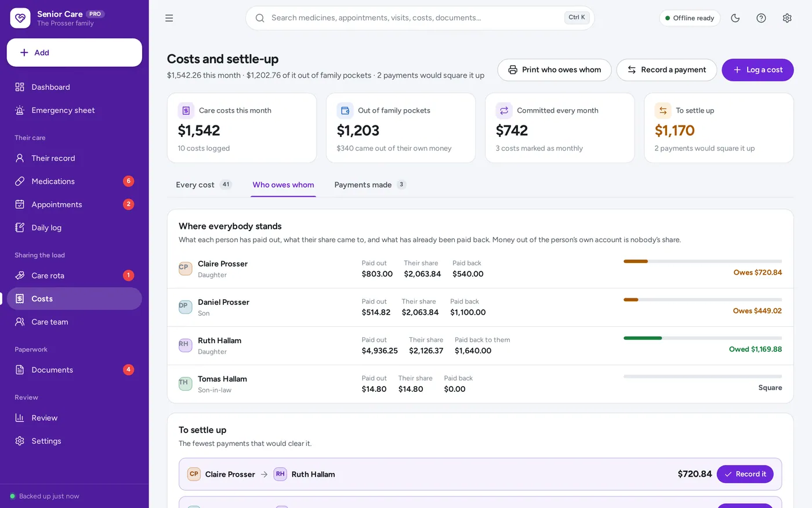Click Ruth Hallam's RH avatar in standings
This screenshot has width=812, height=508.
(185, 345)
